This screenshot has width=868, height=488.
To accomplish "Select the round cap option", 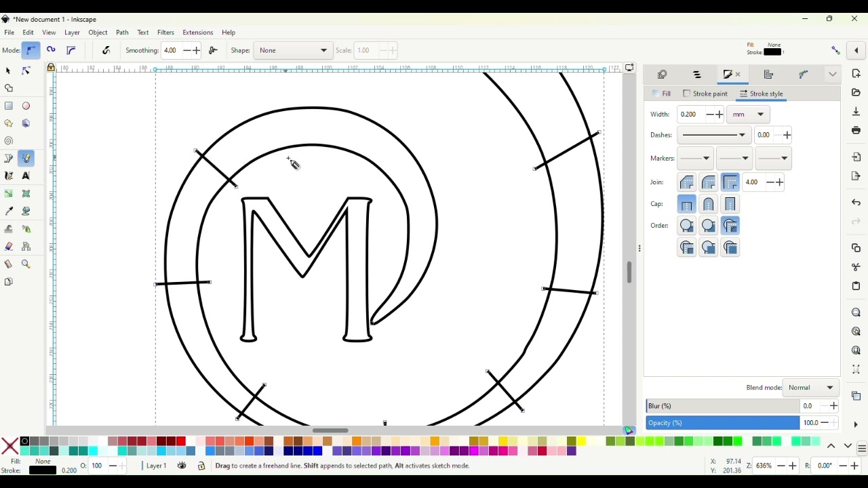I will (x=709, y=205).
